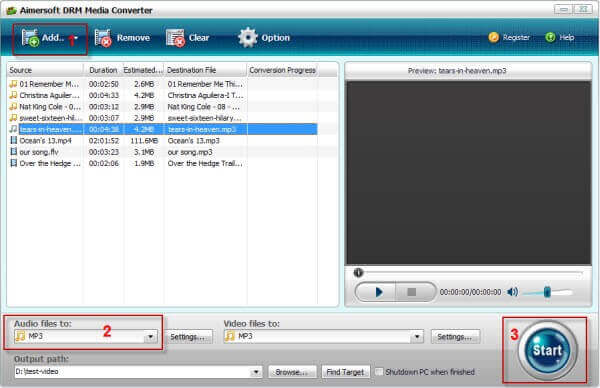This screenshot has height=388, width=600.
Task: Click Conversion Progress column header
Action: [x=282, y=70]
